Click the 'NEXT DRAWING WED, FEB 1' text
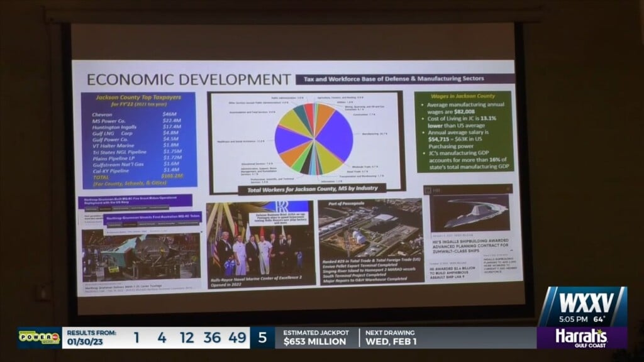The image size is (644, 362). [x=391, y=337]
